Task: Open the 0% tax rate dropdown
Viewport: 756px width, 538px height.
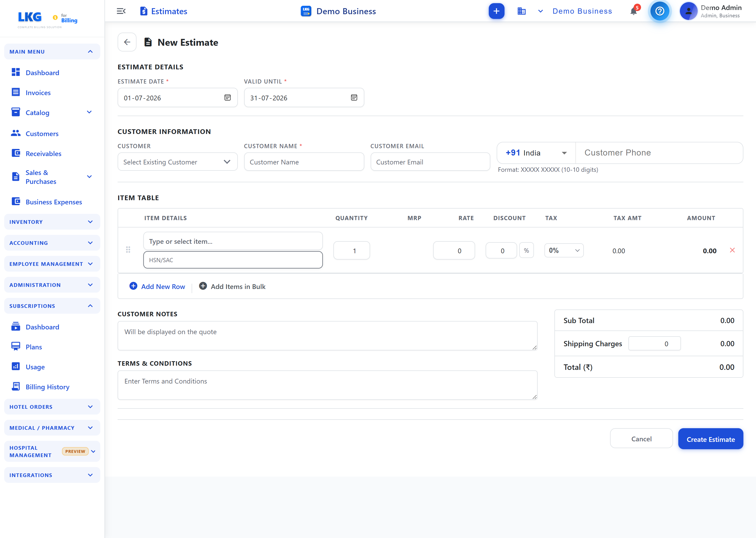Action: coord(564,250)
